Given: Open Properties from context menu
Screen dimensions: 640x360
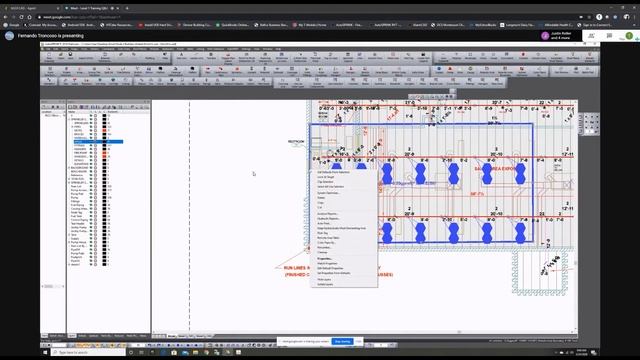Looking at the screenshot, I should pos(325,259).
